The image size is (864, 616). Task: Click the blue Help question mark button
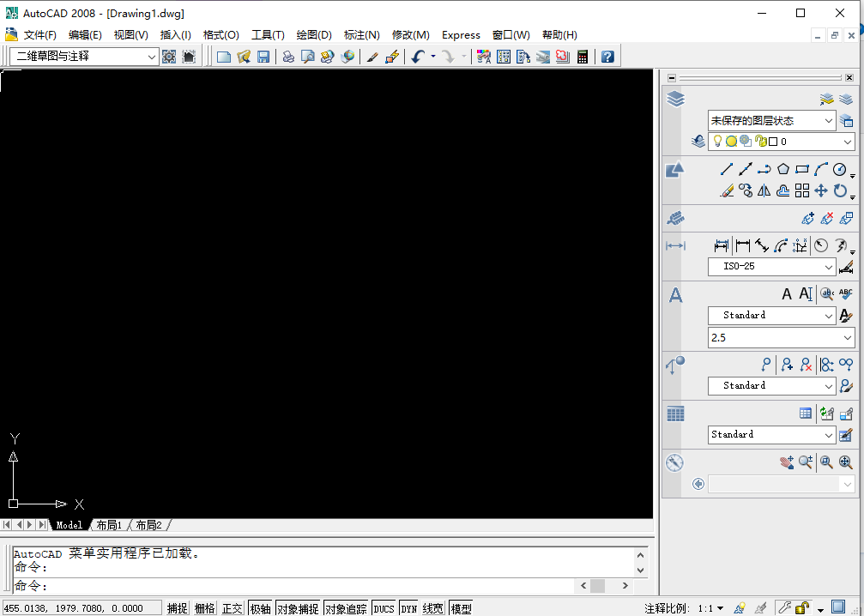[606, 56]
